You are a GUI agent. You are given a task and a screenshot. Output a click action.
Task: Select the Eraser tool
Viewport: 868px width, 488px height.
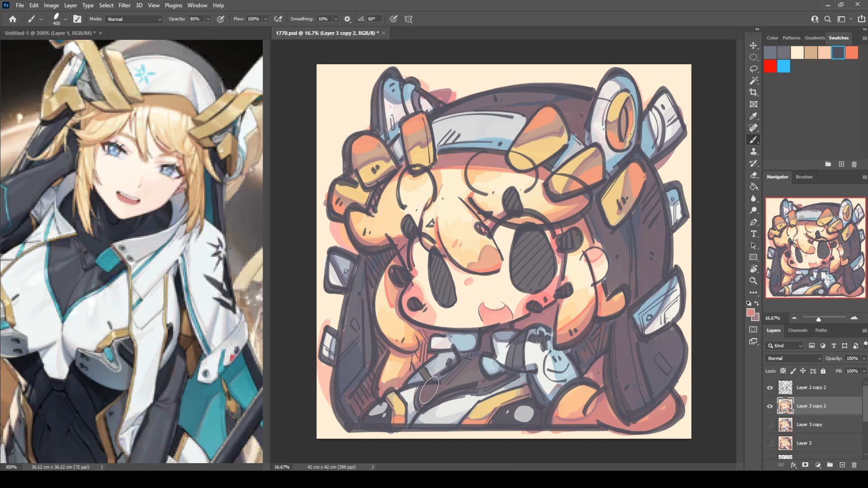coord(753,175)
